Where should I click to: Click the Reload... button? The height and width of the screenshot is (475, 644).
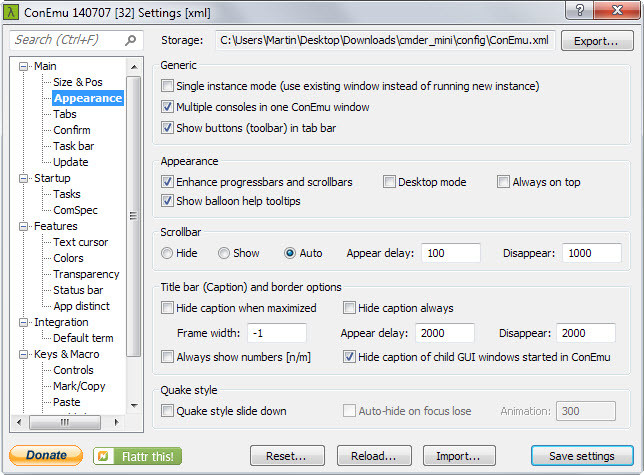(374, 456)
